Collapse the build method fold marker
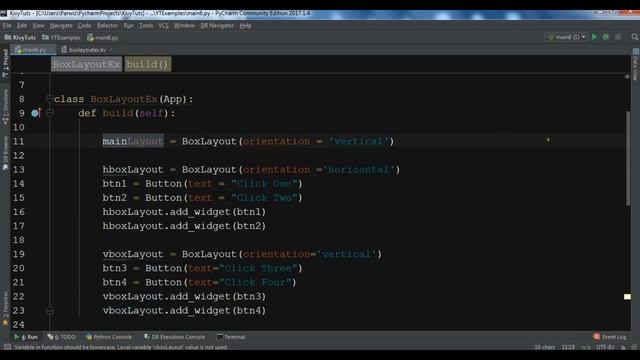This screenshot has height=360, width=640. [x=49, y=113]
